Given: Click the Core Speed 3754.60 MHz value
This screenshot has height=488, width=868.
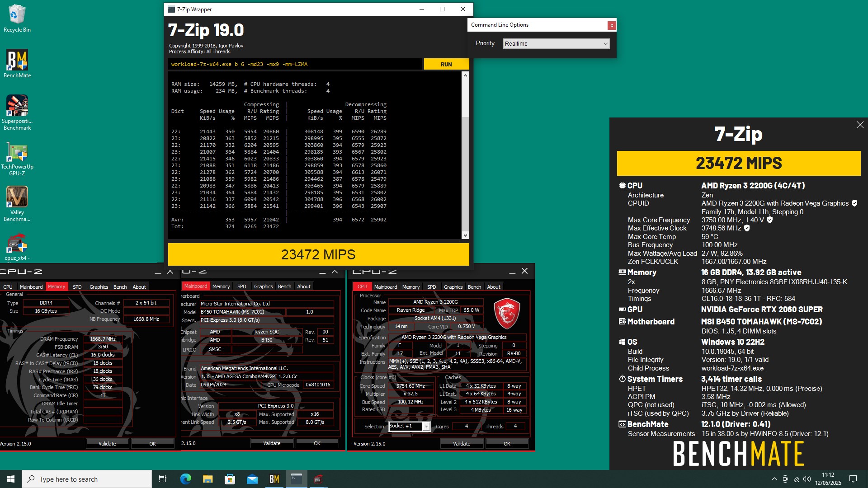Looking at the screenshot, I should pyautogui.click(x=410, y=386).
